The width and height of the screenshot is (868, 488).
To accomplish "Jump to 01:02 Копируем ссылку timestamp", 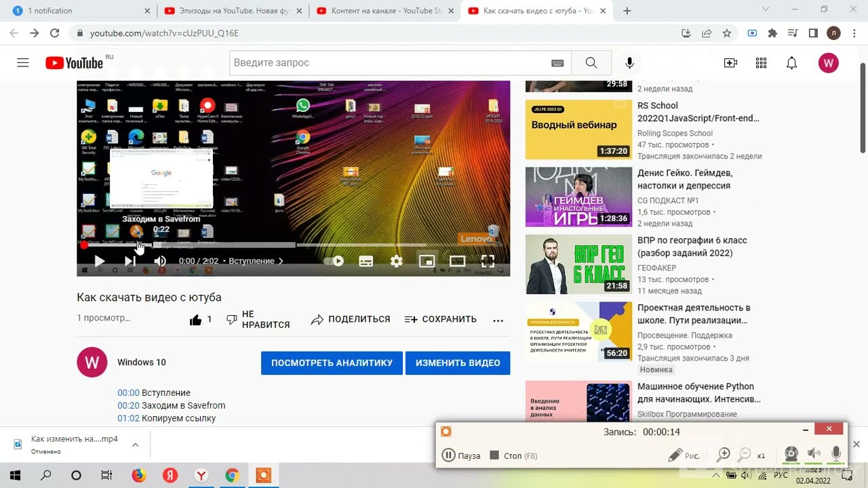I will pyautogui.click(x=128, y=418).
